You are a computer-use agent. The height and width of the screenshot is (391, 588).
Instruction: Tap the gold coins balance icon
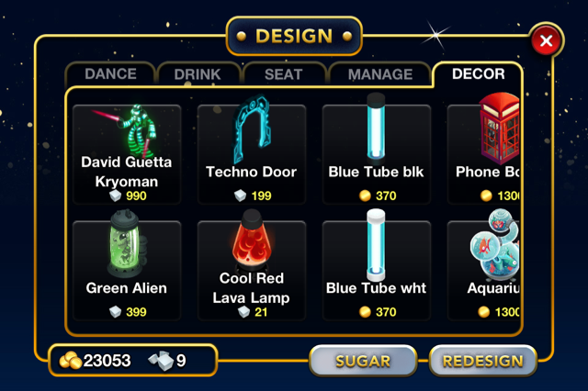(70, 361)
